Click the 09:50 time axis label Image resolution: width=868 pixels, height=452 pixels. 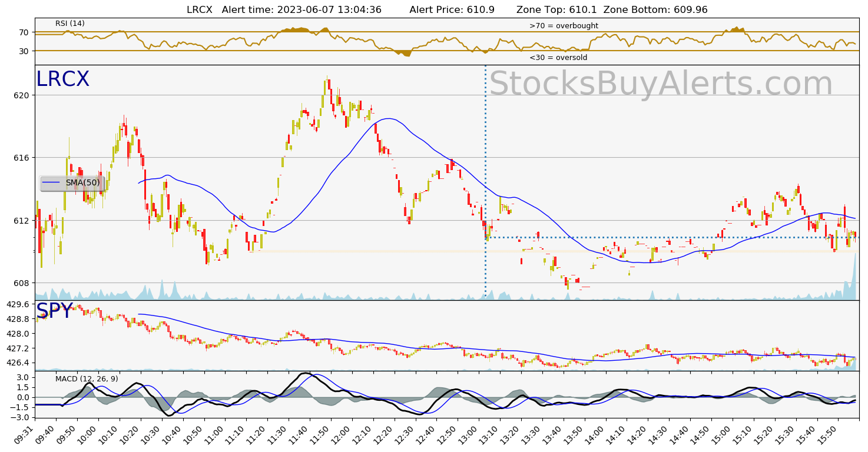click(x=67, y=435)
